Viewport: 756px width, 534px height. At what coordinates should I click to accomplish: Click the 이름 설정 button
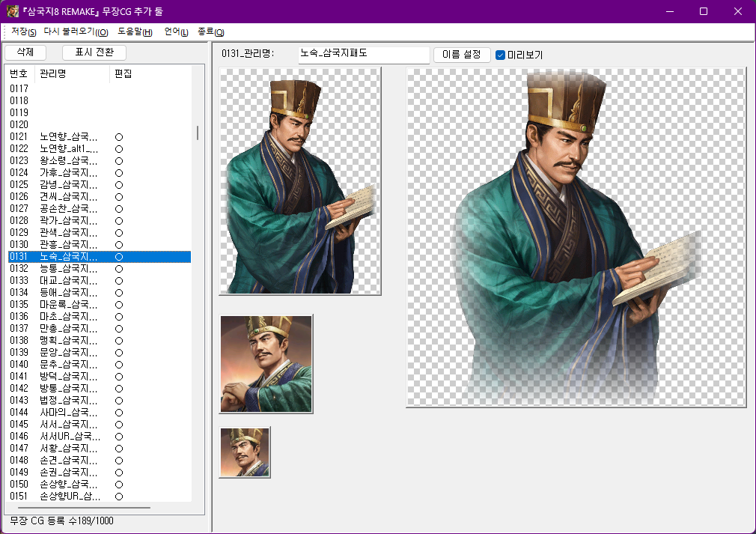coord(461,55)
